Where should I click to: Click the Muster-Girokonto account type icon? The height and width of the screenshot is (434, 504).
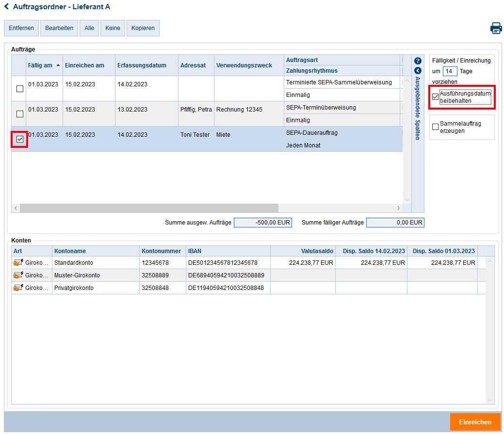(18, 275)
